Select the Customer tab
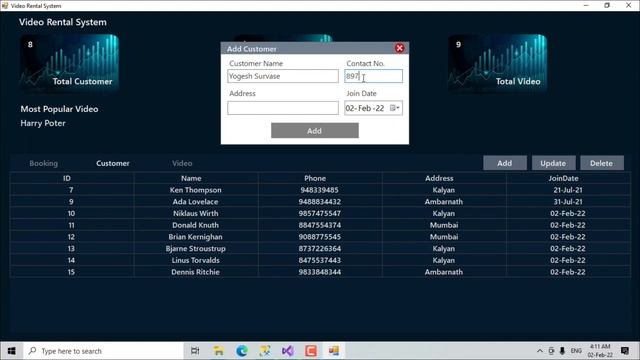Screen dimensions: 640x360 (x=113, y=163)
